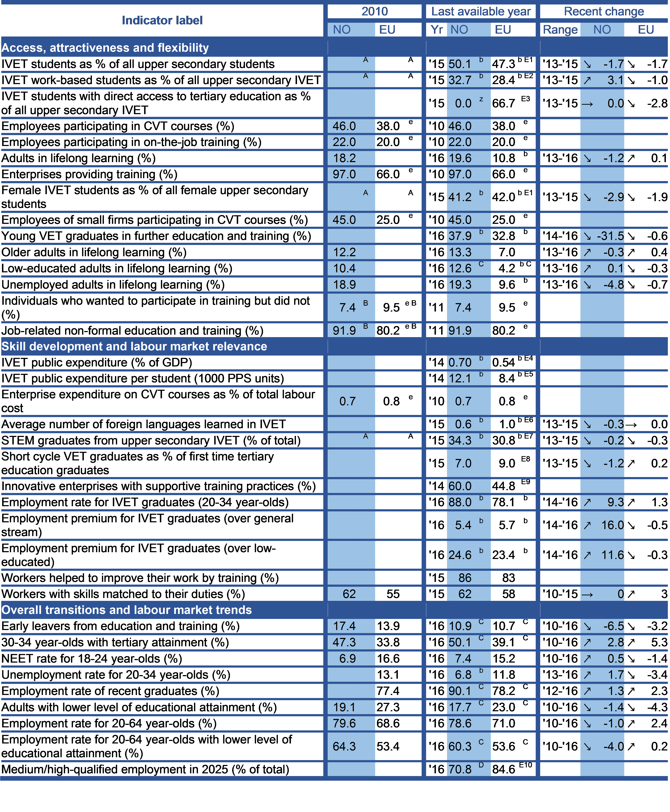670x812 pixels.
Task: Select the cell showing 70.8
Action: coord(460,769)
